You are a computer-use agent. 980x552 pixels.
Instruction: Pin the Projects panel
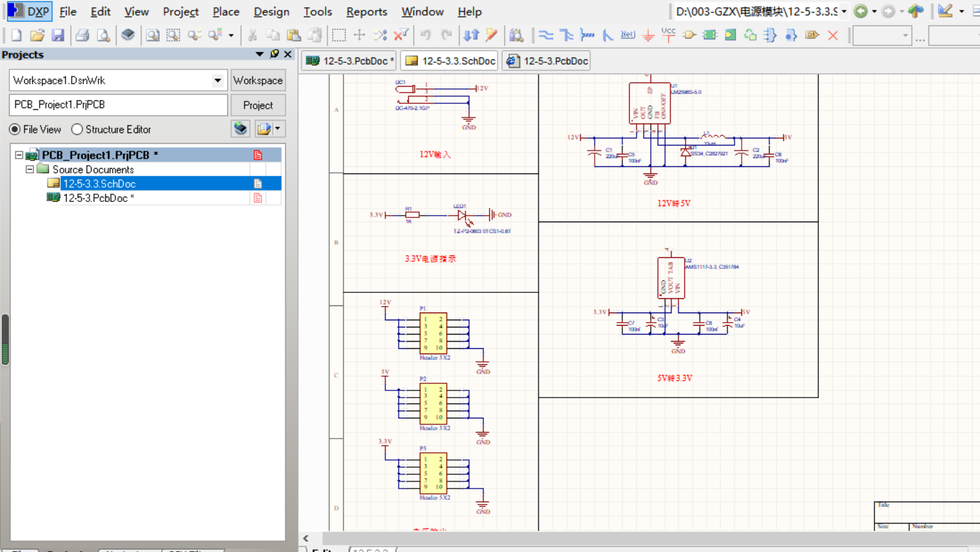[274, 54]
